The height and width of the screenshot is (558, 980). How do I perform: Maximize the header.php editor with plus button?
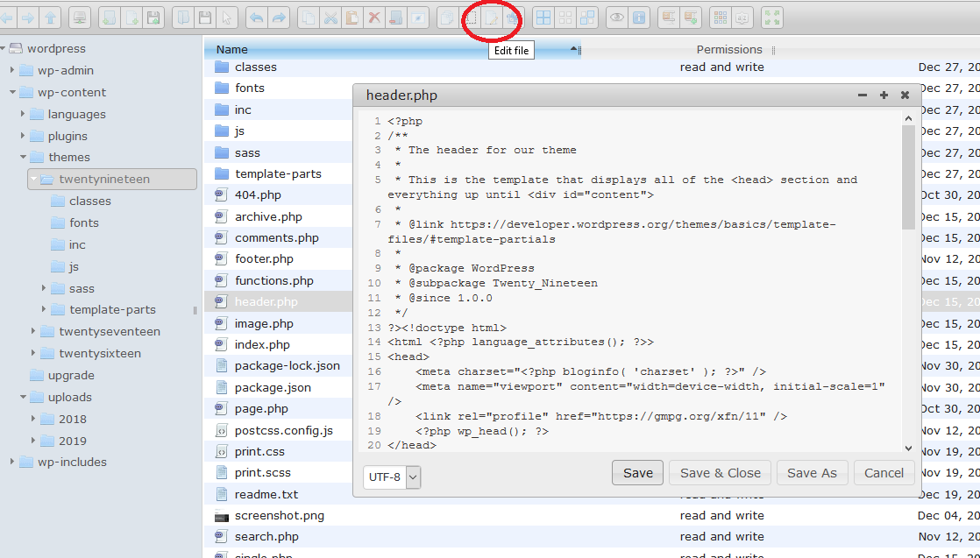884,95
